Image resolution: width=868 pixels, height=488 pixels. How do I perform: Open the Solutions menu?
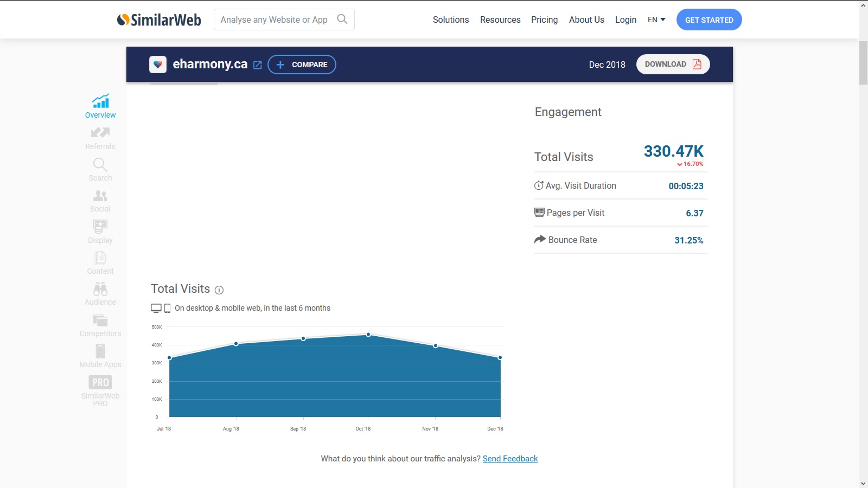pyautogui.click(x=451, y=20)
